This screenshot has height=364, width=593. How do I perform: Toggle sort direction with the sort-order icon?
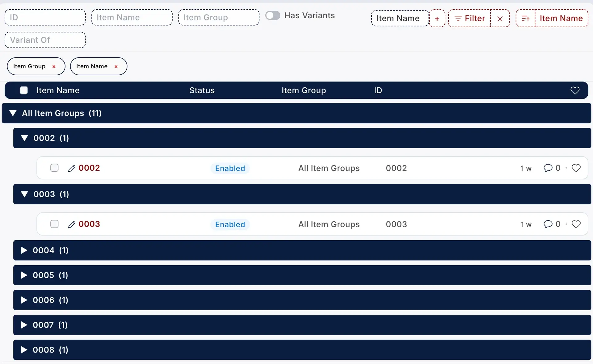point(525,19)
